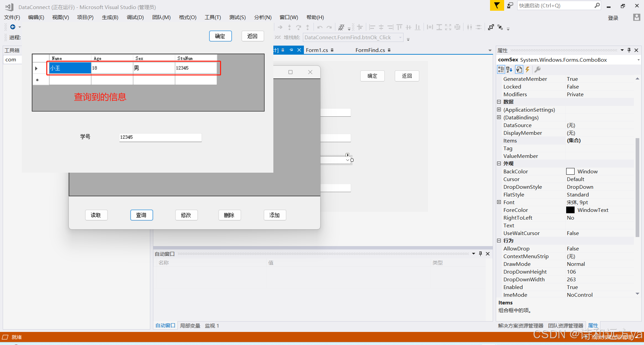The height and width of the screenshot is (345, 644).
Task: Toggle the Events lightning bolt view
Action: 527,69
